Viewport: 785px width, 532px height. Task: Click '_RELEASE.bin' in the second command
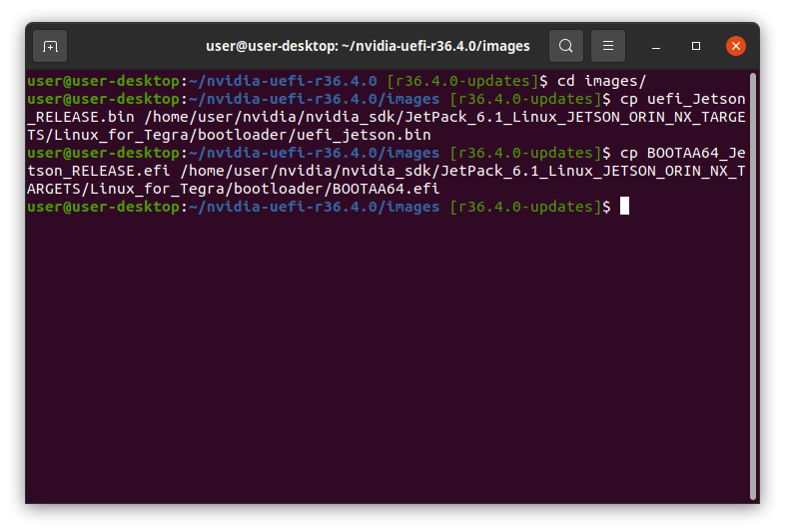coord(81,117)
